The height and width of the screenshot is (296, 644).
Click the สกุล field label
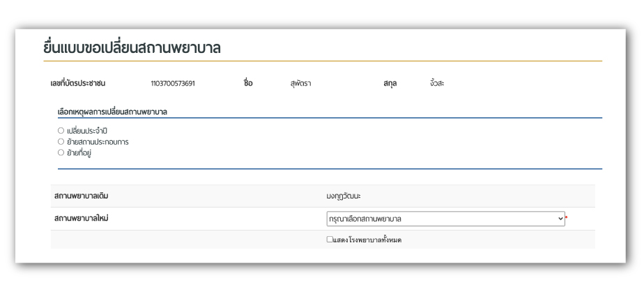coord(390,84)
